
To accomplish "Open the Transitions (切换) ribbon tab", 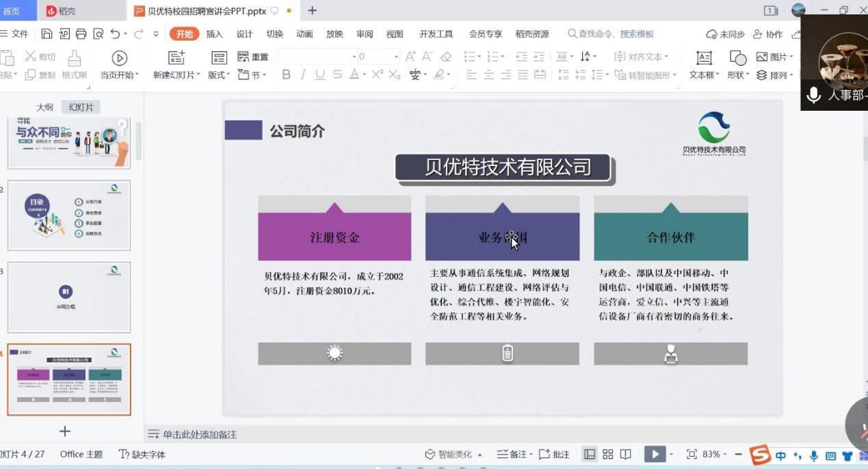I will click(x=274, y=34).
